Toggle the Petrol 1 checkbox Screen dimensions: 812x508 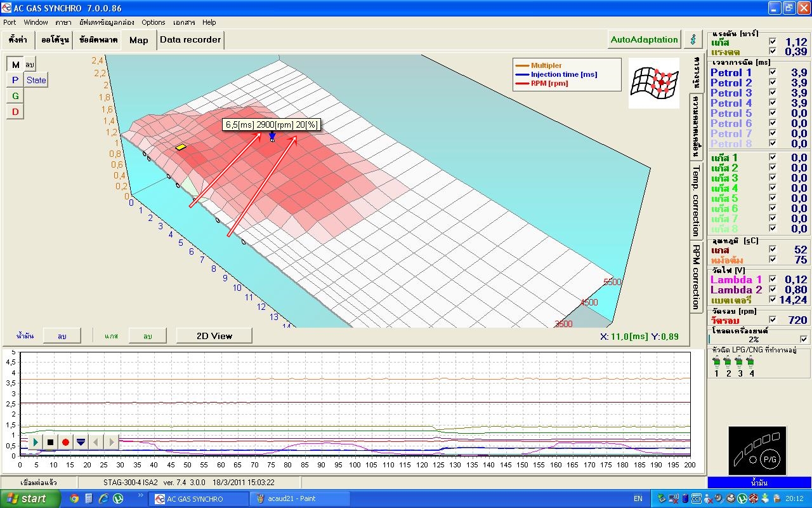coord(772,72)
